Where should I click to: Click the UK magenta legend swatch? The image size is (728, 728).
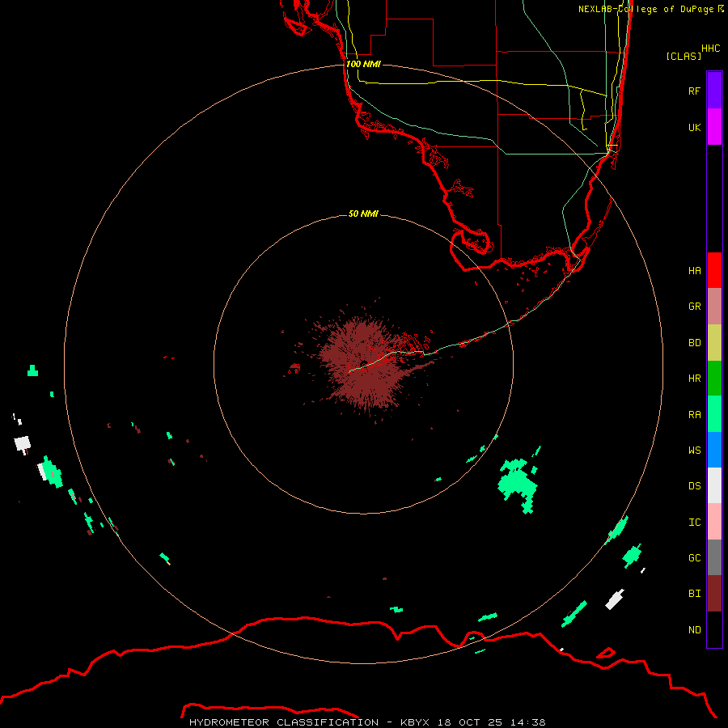[x=714, y=127]
